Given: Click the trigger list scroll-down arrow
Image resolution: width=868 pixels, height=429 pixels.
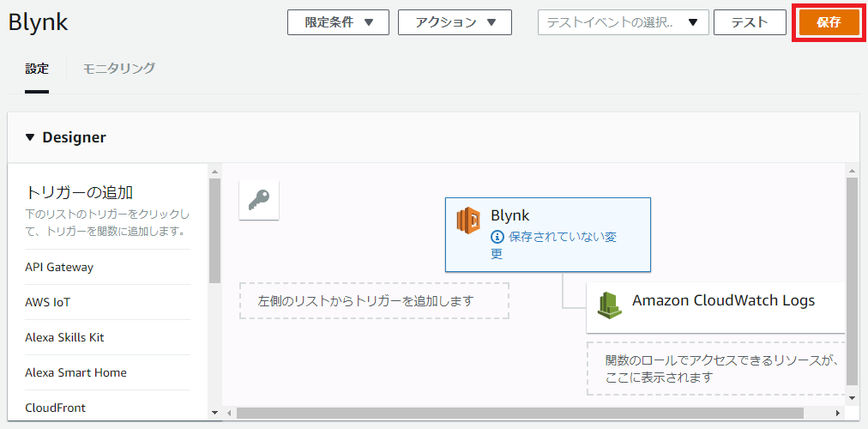Looking at the screenshot, I should coord(214,413).
